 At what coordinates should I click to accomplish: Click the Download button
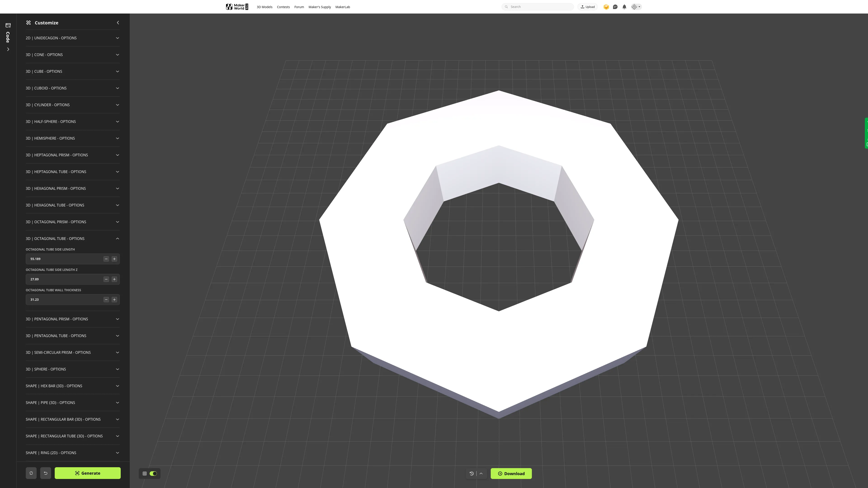point(511,473)
